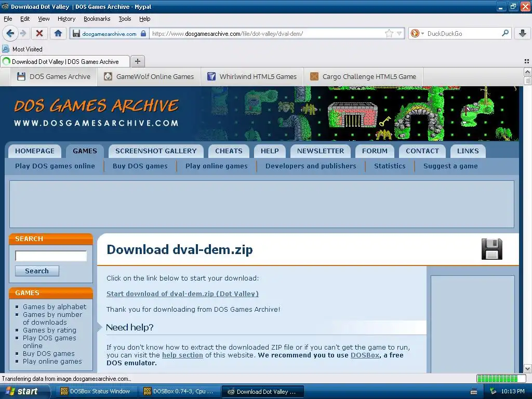
Task: Open Games by alphabet sidebar link
Action: tap(55, 307)
